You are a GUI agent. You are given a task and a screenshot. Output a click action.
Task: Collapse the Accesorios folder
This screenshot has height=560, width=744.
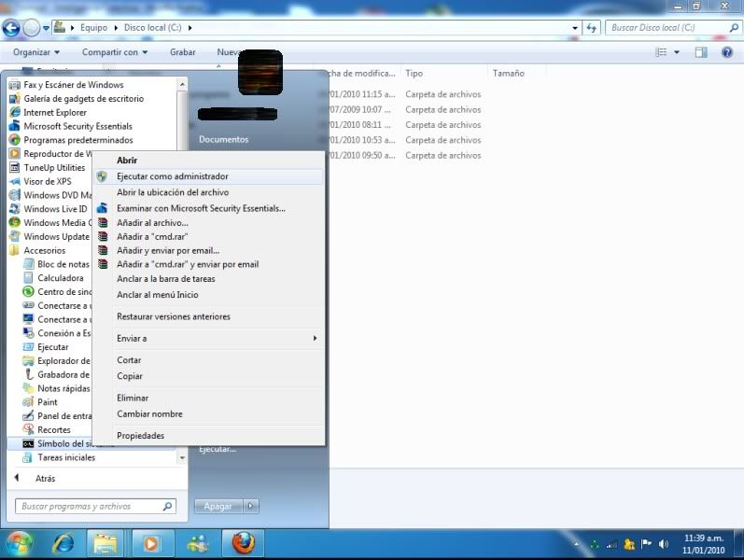coord(45,250)
